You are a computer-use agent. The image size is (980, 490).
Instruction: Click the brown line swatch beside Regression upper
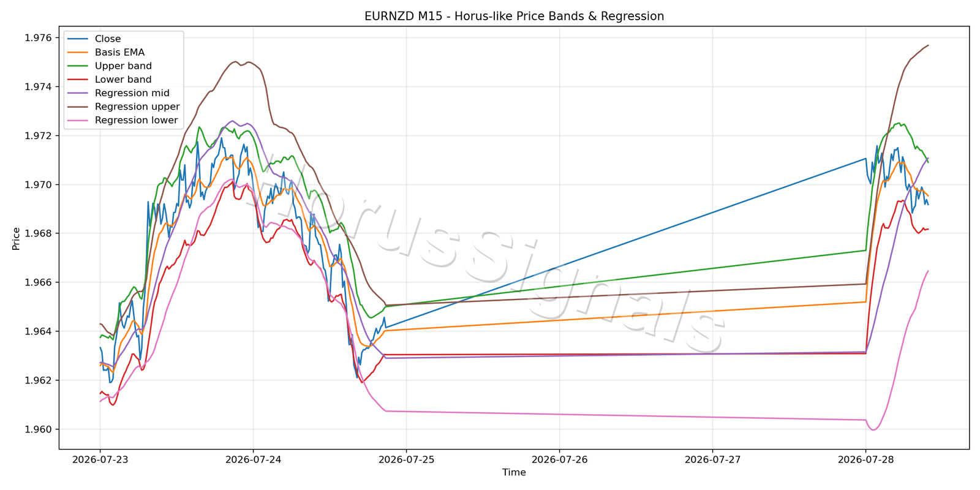coord(78,107)
